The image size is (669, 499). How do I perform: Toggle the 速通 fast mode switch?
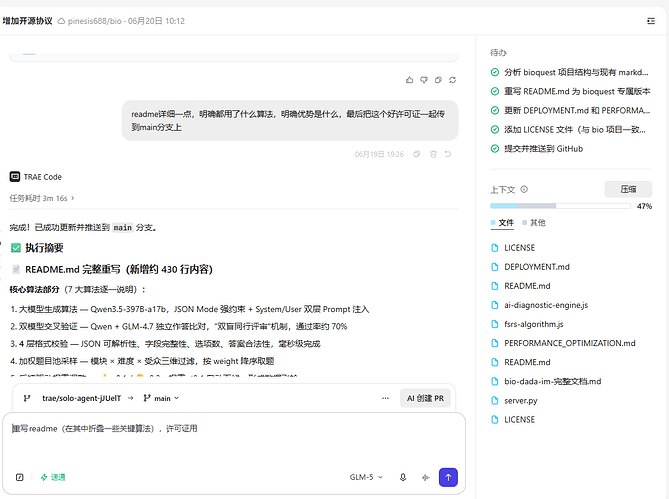[53, 477]
